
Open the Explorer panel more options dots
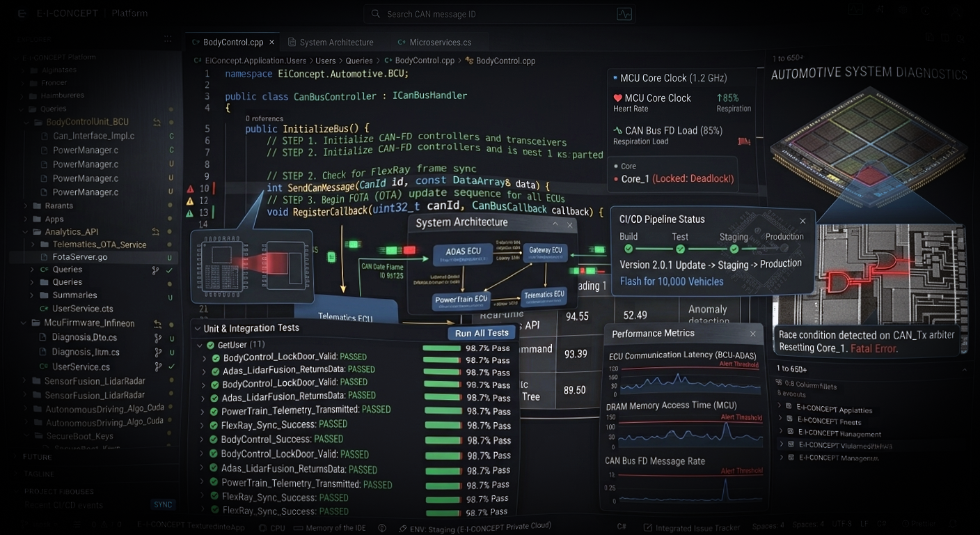click(x=168, y=39)
